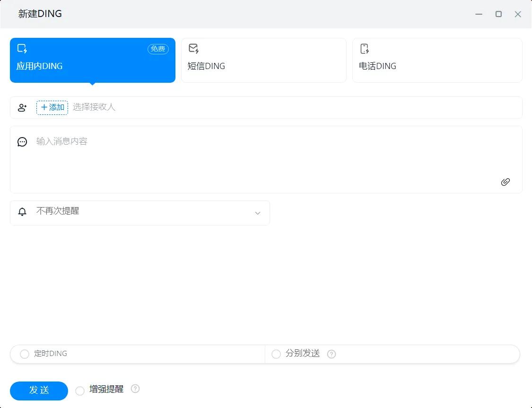Click the add recipient person icon

[22, 107]
